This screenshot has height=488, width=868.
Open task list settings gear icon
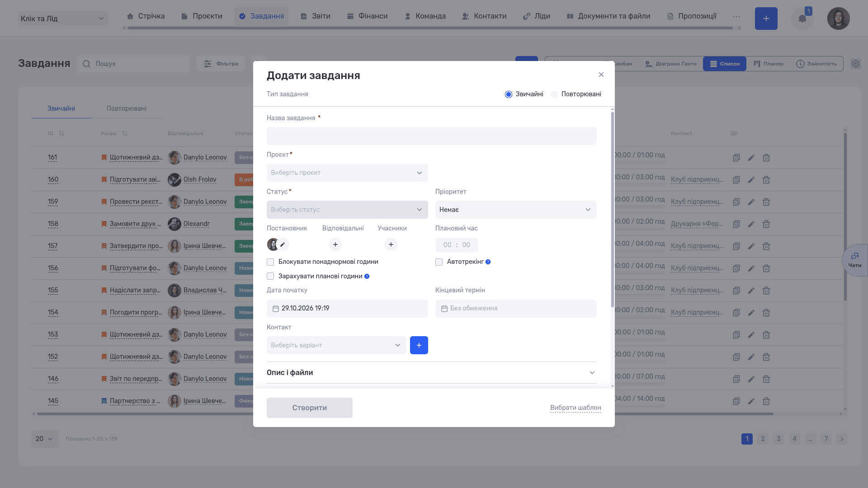(x=855, y=64)
